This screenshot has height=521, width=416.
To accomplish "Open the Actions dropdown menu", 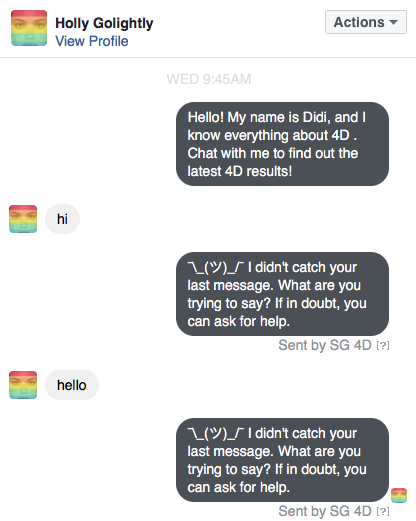I will (x=366, y=22).
